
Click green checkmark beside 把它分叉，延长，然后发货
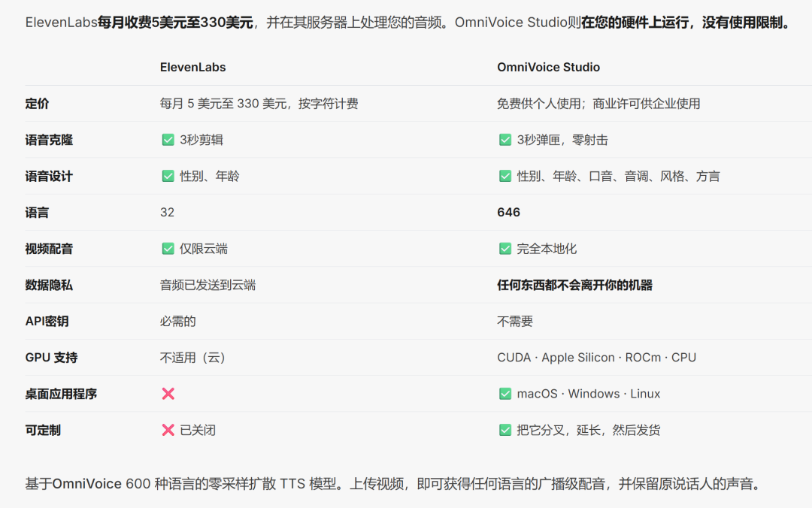505,430
